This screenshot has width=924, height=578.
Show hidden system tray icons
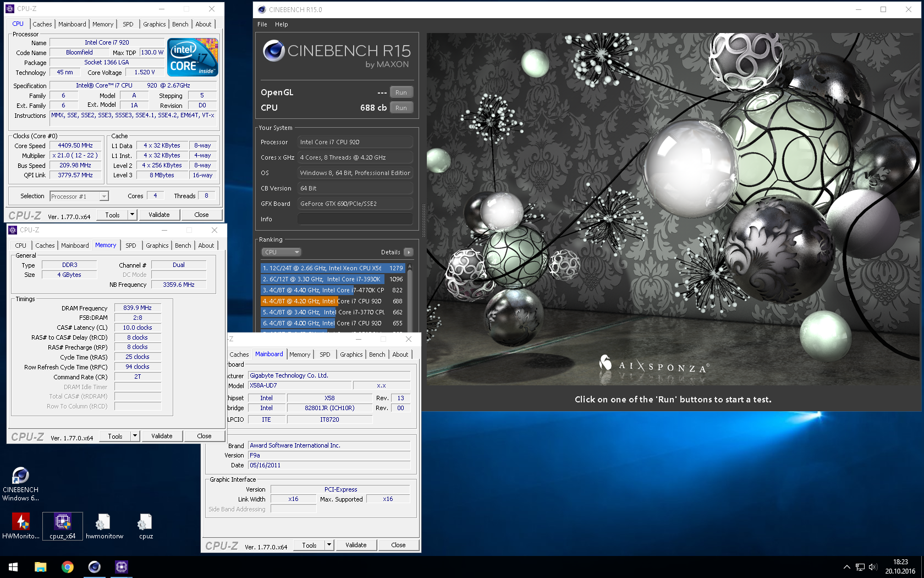(847, 567)
